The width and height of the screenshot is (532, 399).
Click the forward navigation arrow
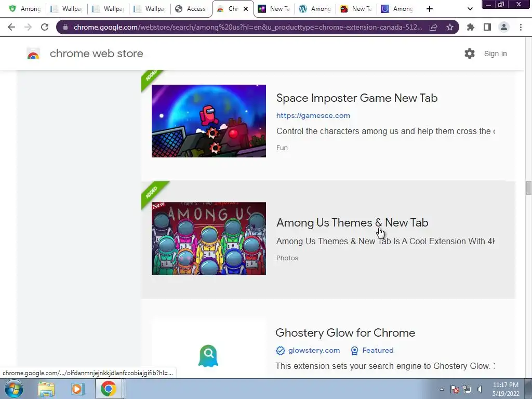coord(28,27)
